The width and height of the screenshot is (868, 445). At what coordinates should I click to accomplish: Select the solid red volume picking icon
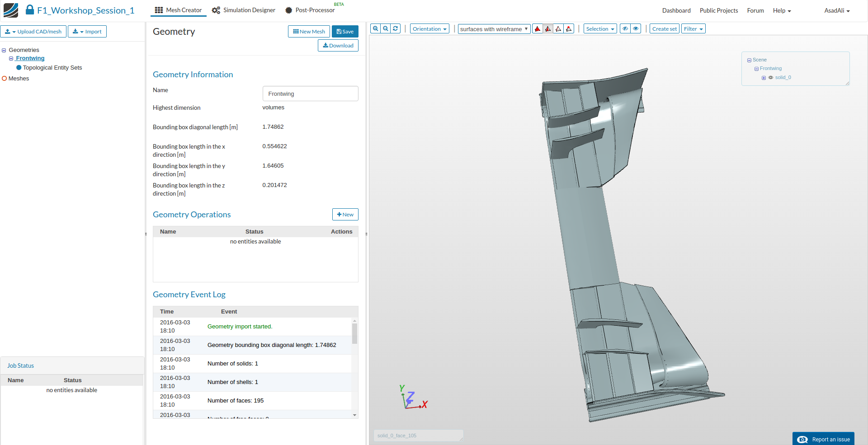pyautogui.click(x=538, y=29)
